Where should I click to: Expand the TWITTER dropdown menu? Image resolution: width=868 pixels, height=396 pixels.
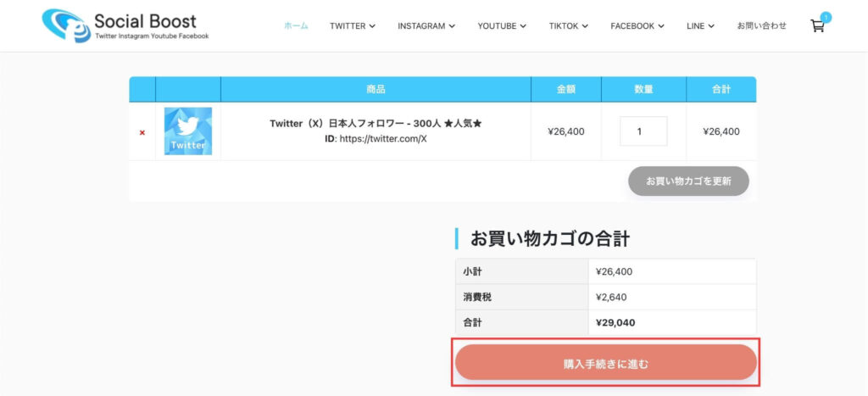point(353,26)
